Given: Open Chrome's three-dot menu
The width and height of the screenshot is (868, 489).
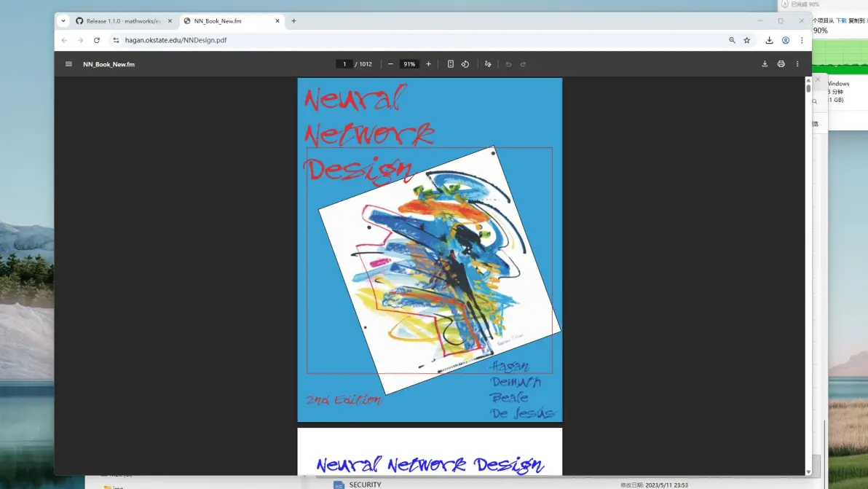Looking at the screenshot, I should [x=802, y=40].
